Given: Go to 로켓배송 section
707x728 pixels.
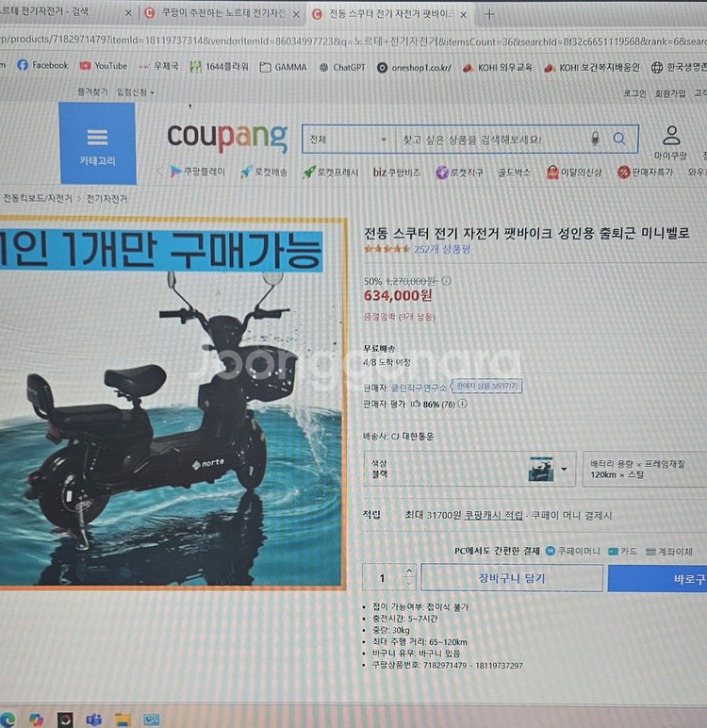Looking at the screenshot, I should point(264,173).
